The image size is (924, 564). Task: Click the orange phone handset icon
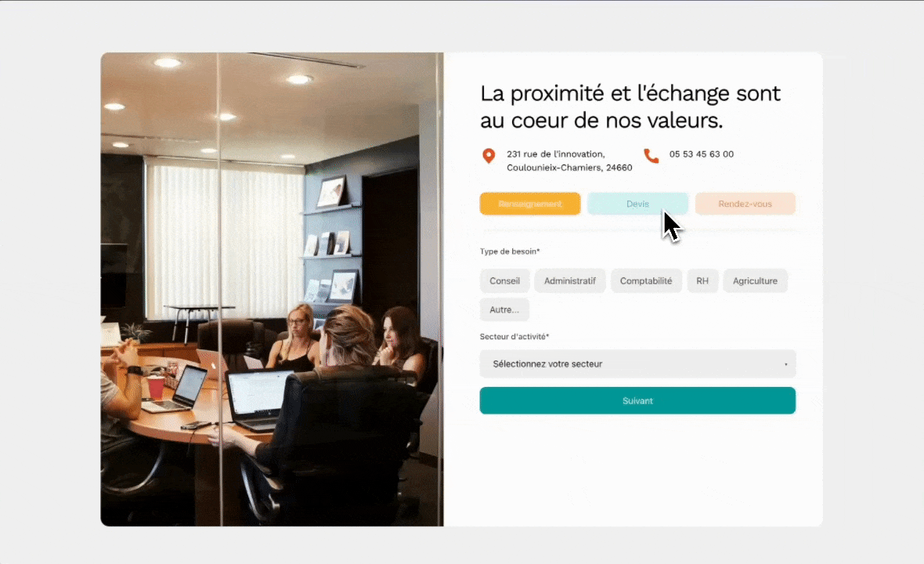651,156
